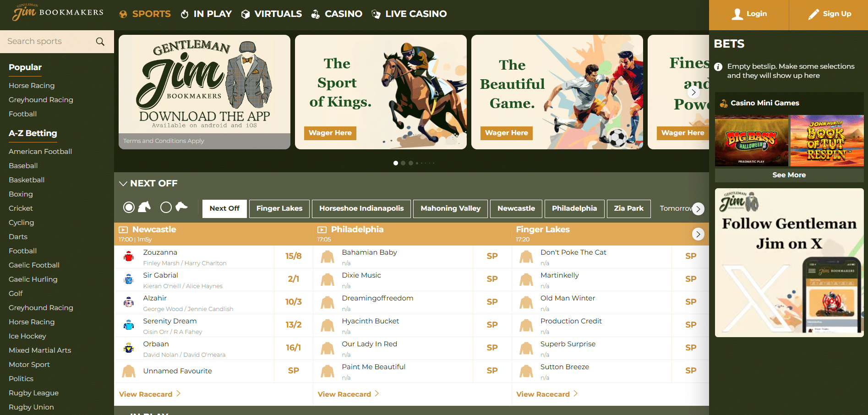Click Dixie Music's silk icon
868x415 pixels.
(x=328, y=279)
